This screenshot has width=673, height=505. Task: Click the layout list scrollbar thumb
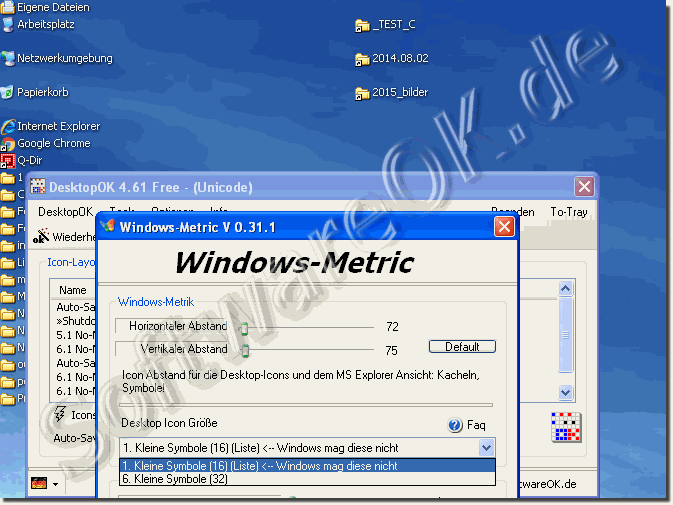(565, 335)
